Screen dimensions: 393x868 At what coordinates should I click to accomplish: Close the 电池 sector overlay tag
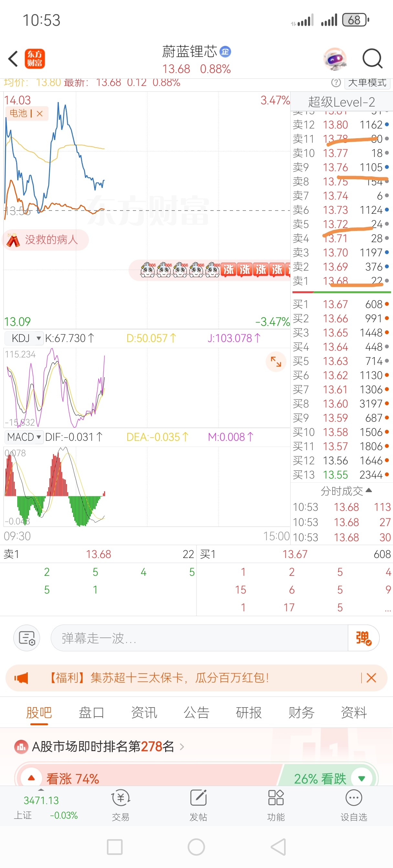[40, 114]
